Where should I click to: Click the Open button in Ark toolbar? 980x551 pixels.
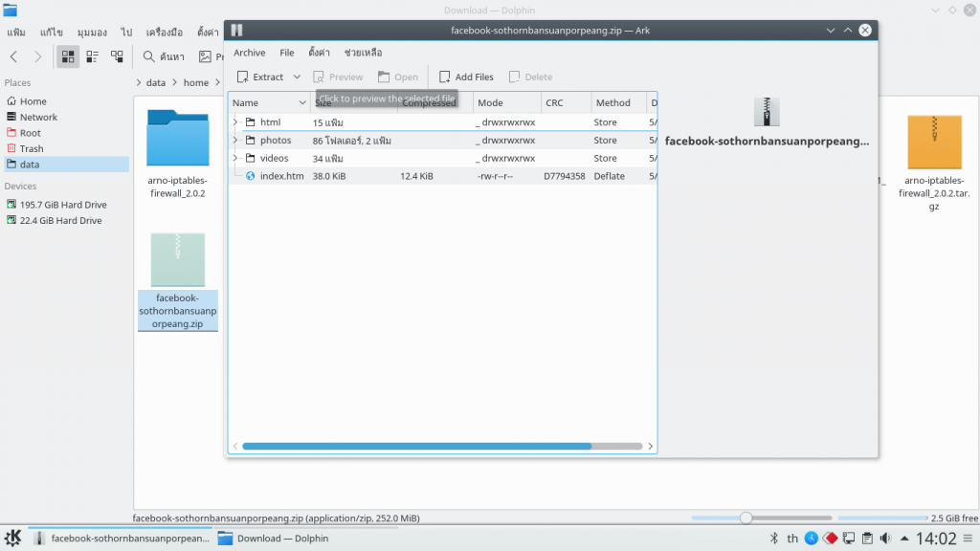398,77
